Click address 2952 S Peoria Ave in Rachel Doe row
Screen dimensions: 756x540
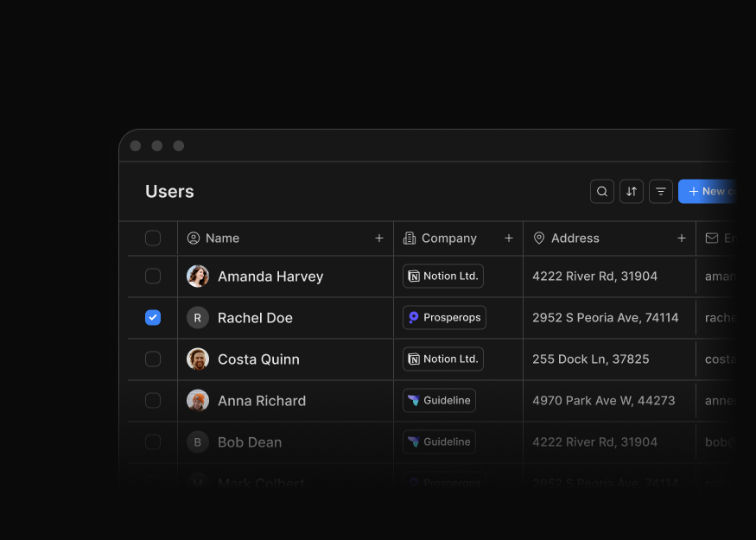[x=605, y=318]
